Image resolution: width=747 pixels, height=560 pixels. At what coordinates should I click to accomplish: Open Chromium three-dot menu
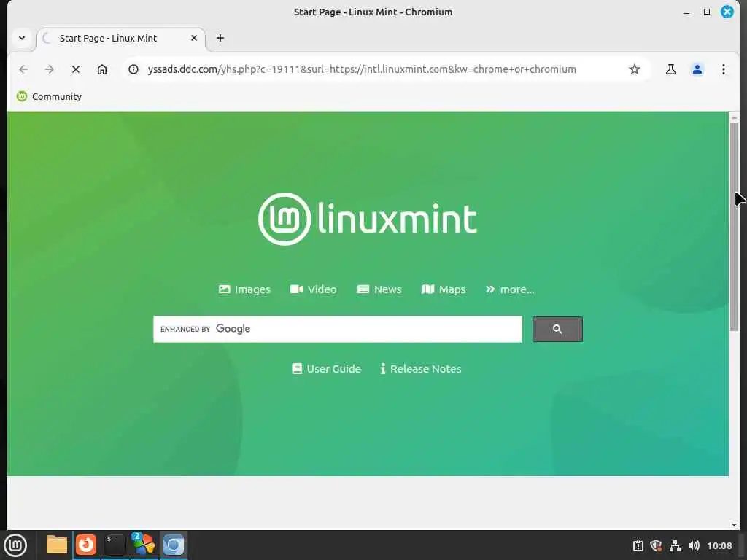coord(723,69)
